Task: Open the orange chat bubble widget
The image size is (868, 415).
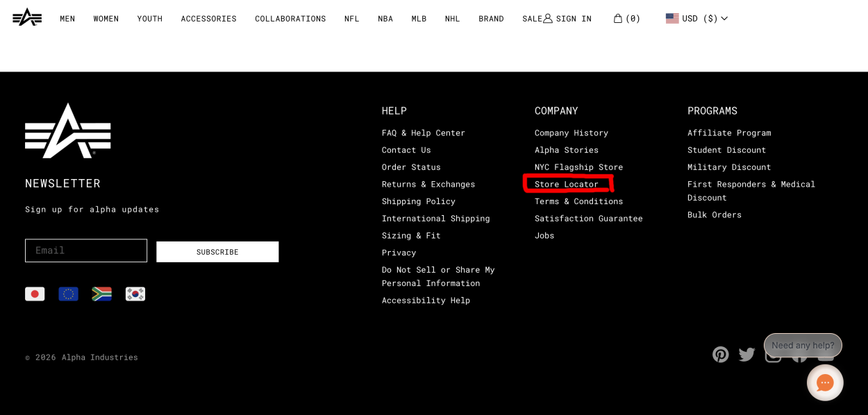Action: pyautogui.click(x=825, y=382)
